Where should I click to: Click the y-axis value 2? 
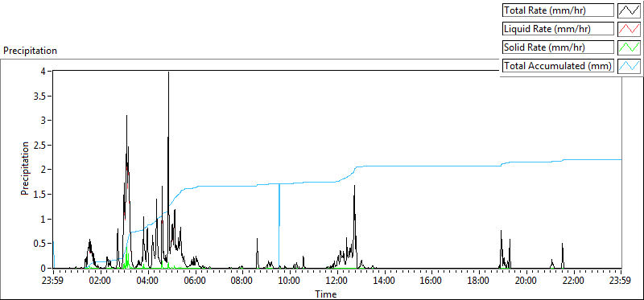coord(44,170)
